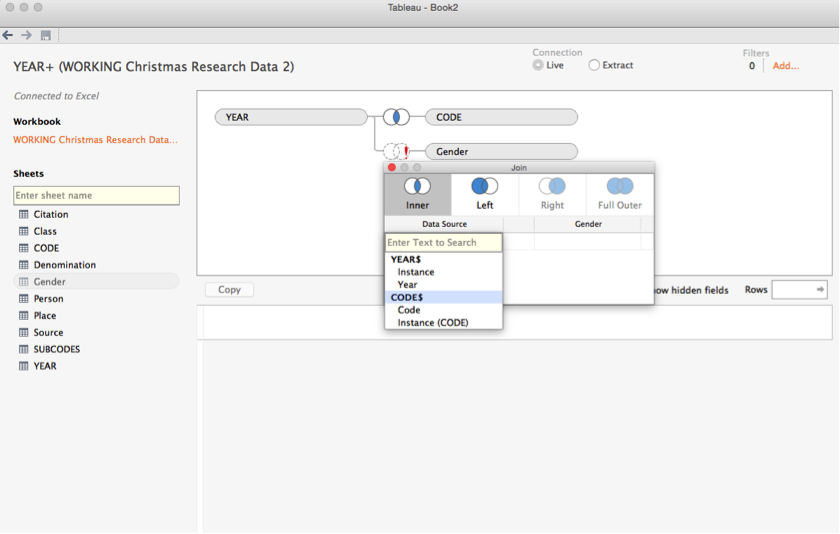Click the Citation sheet table icon
The width and height of the screenshot is (840, 534).
(24, 214)
